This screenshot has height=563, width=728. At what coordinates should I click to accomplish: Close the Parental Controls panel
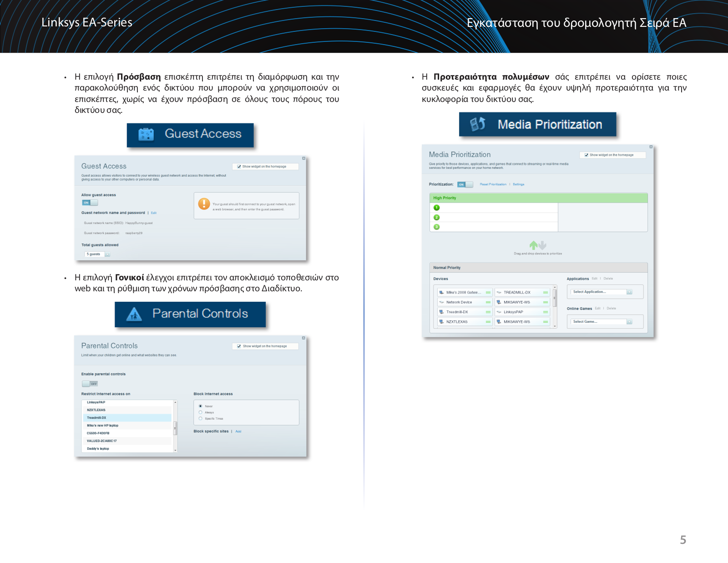tap(304, 338)
